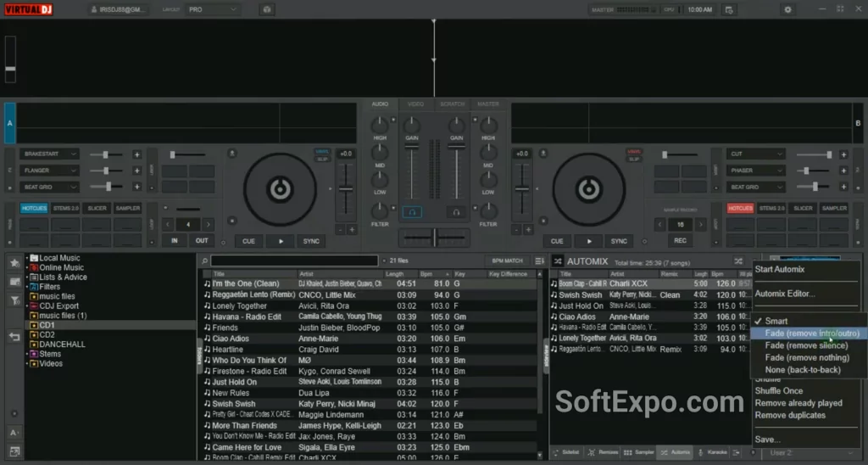Viewport: 868px width, 465px height.
Task: Expand the Local Music folder
Action: (x=27, y=258)
